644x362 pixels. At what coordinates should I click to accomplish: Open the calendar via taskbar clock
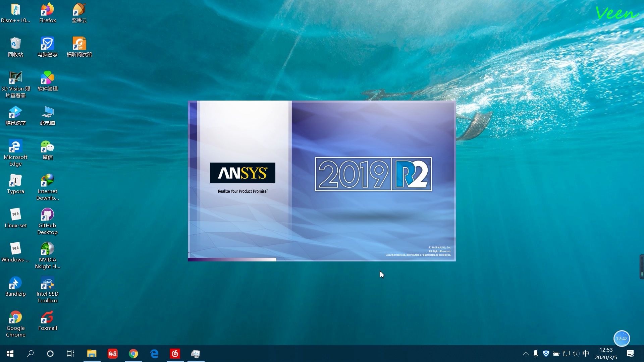(x=605, y=353)
